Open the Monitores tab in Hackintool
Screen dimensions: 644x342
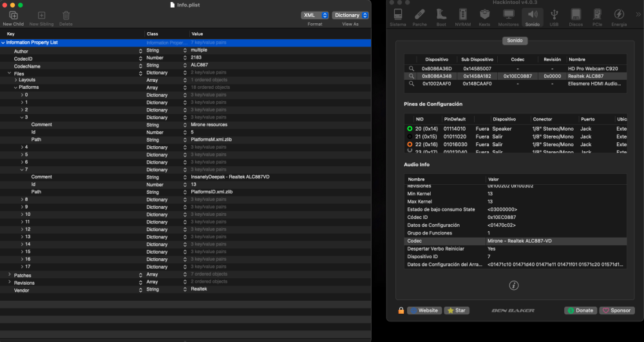click(x=509, y=17)
